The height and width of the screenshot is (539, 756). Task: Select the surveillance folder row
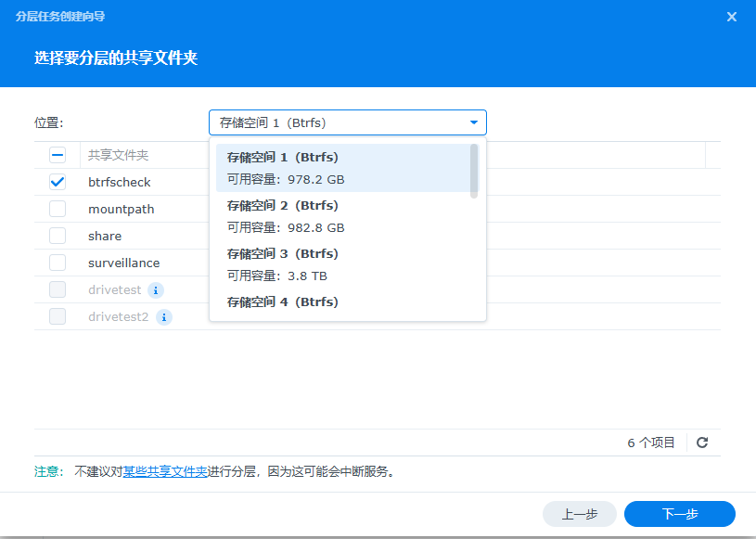point(124,263)
